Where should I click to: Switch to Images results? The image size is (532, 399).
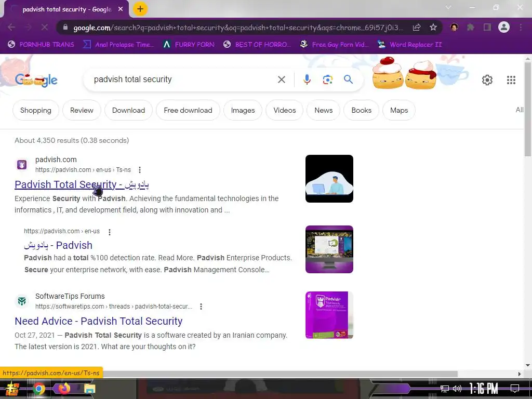coord(243,110)
